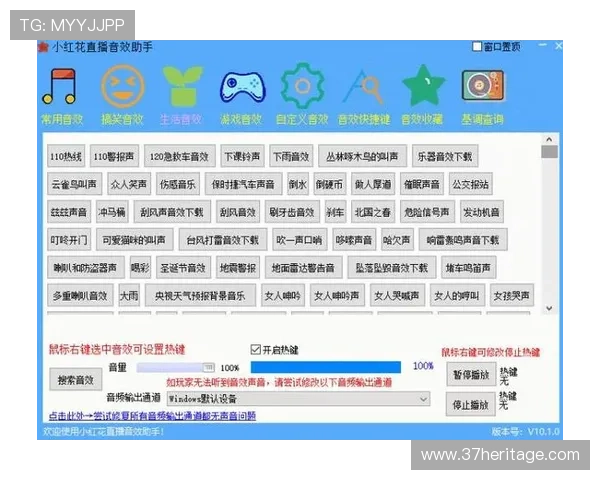The image size is (600, 480).
Task: Open the 自定义音效 gear icon
Action: click(x=302, y=86)
